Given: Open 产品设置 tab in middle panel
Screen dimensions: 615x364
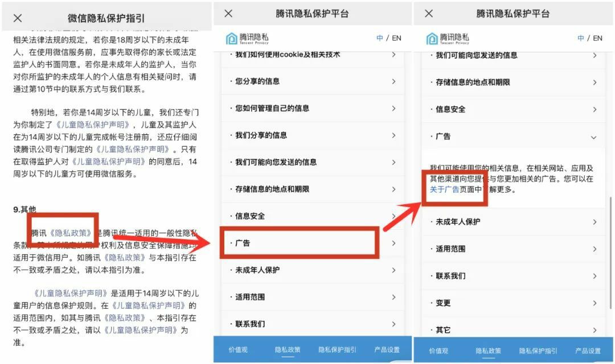Looking at the screenshot, I should tap(387, 350).
